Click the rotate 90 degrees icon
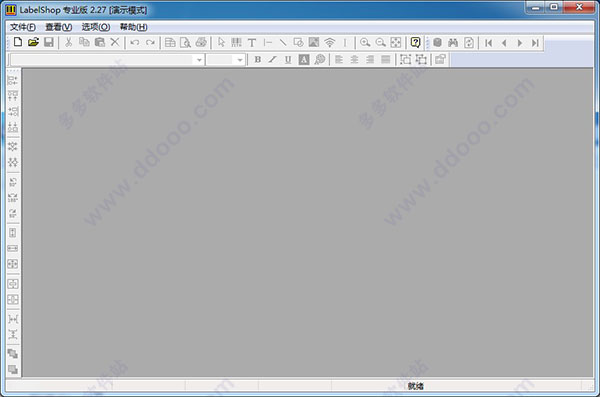This screenshot has width=600, height=397. [13, 182]
